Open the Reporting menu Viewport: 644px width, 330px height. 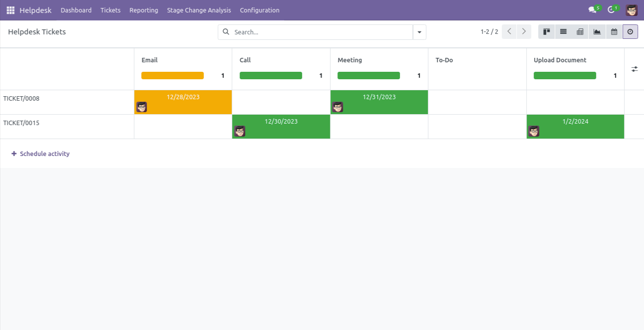coord(144,10)
